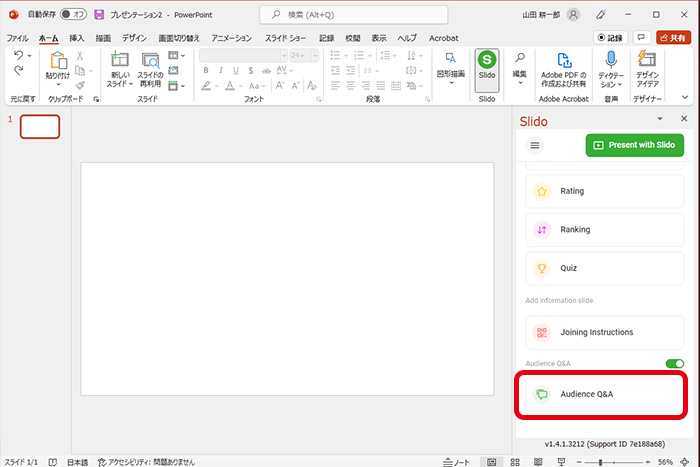
Task: Click the Dictation microphone icon
Action: [x=611, y=60]
